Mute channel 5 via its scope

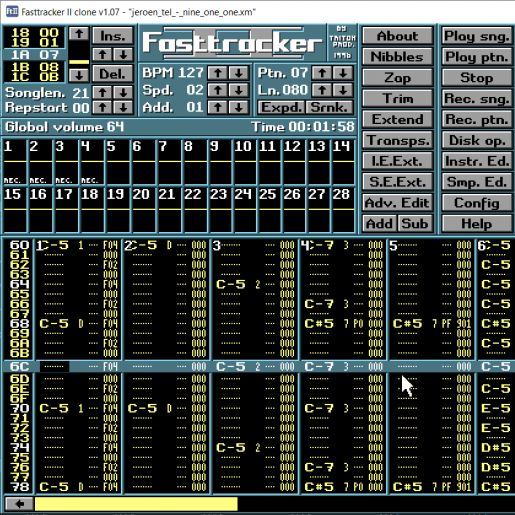click(x=118, y=162)
